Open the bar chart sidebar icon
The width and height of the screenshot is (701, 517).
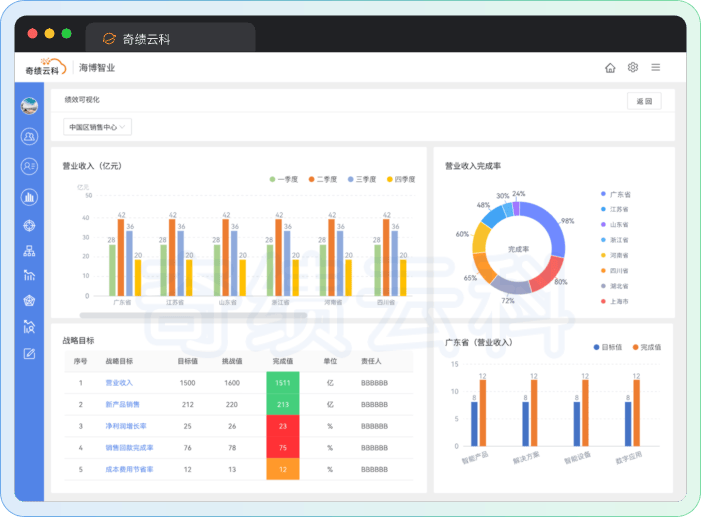tap(29, 197)
